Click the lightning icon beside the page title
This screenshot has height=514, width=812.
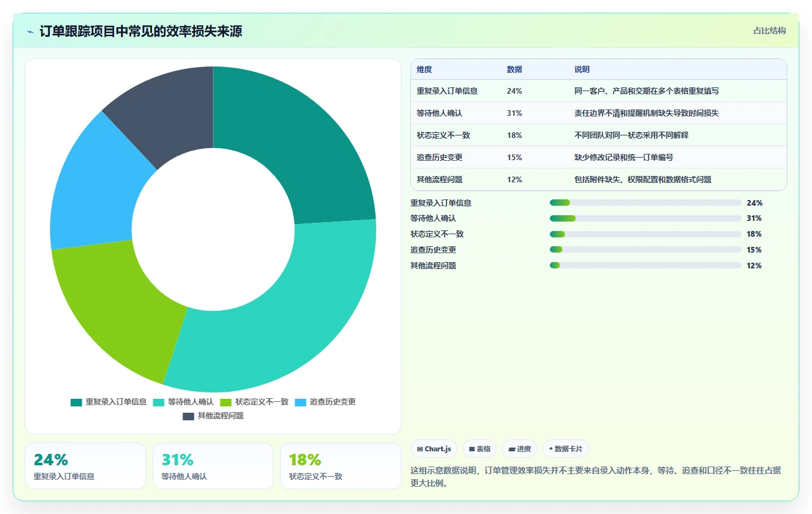pos(30,32)
